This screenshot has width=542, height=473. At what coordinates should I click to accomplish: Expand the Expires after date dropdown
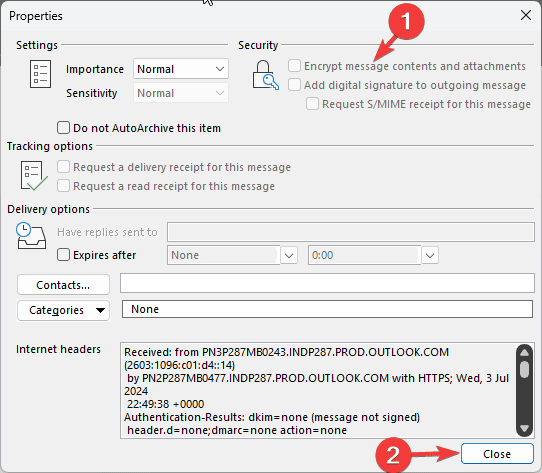(289, 256)
